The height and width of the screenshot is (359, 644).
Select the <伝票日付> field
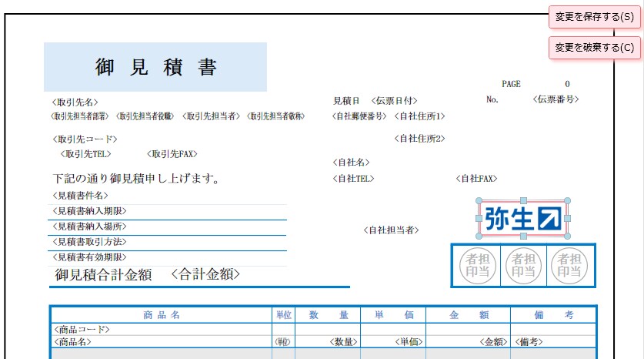coord(394,101)
